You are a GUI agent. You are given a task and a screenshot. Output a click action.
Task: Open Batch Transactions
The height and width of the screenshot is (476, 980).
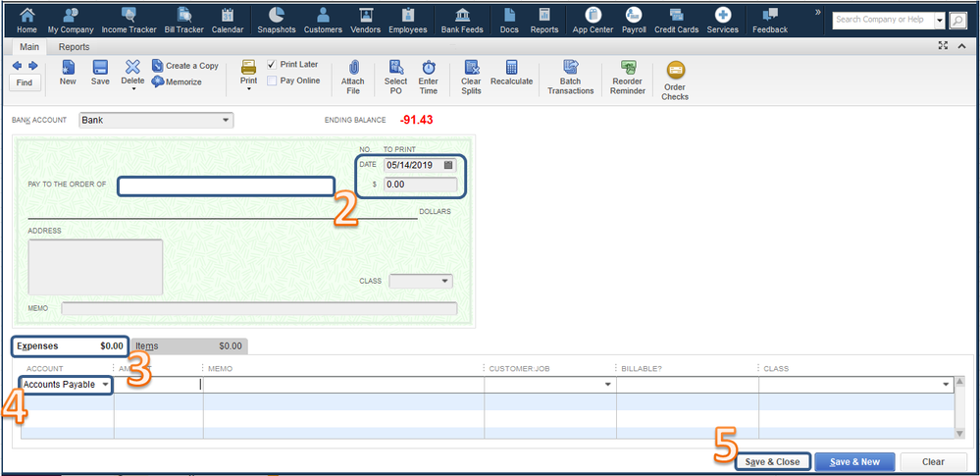(x=571, y=77)
